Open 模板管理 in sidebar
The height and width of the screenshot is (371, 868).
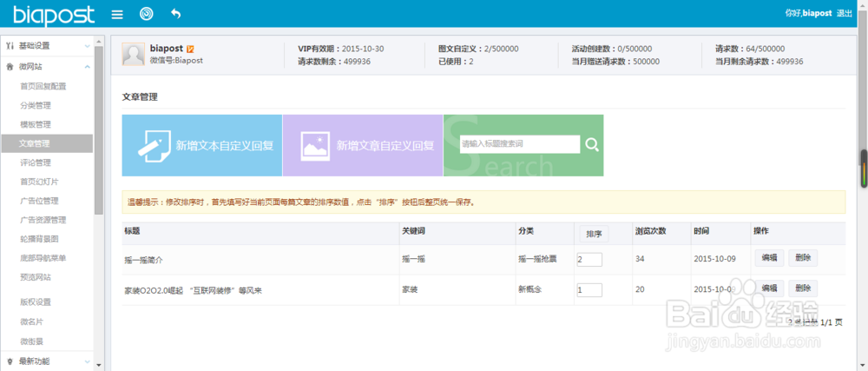[36, 124]
